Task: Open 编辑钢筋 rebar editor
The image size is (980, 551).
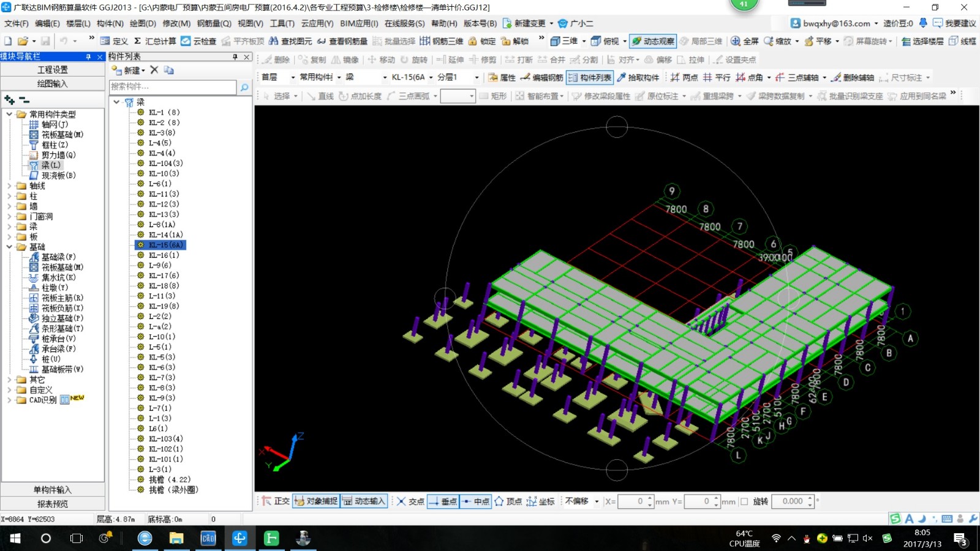Action: point(541,77)
